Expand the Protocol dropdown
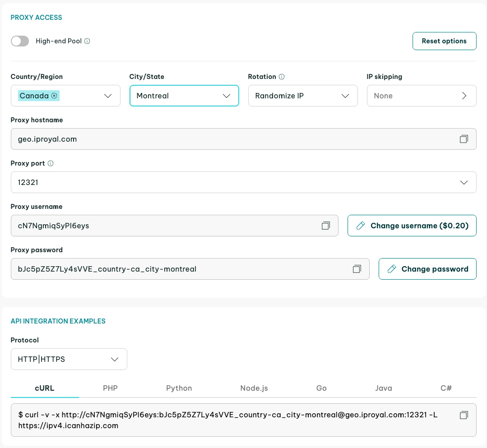 [x=69, y=359]
